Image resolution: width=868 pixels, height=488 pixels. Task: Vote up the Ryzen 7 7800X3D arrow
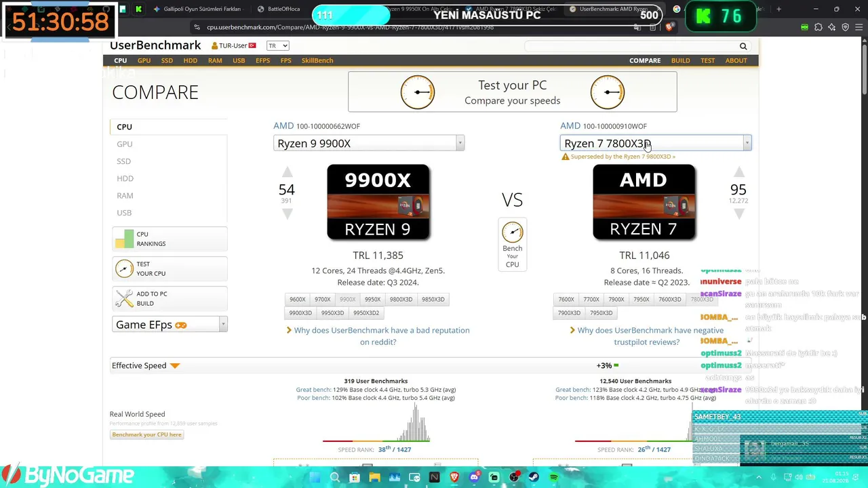(738, 172)
